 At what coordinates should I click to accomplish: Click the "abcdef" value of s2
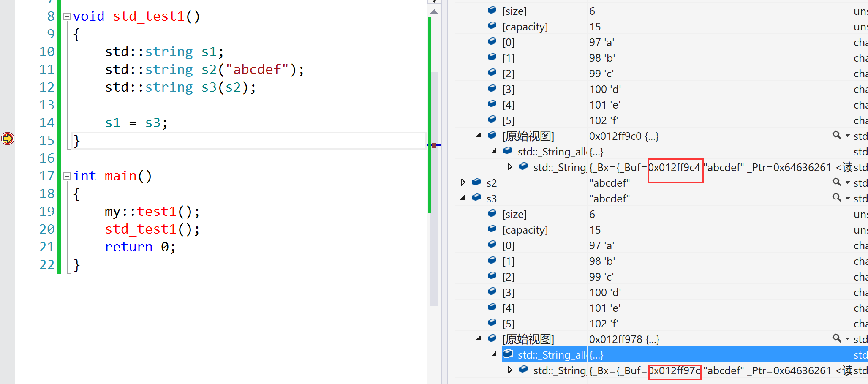point(609,183)
